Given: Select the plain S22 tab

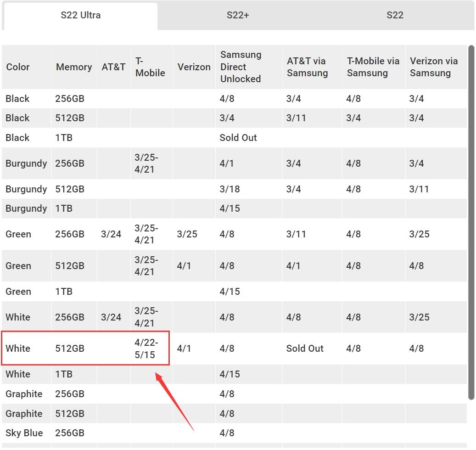Looking at the screenshot, I should (x=395, y=15).
